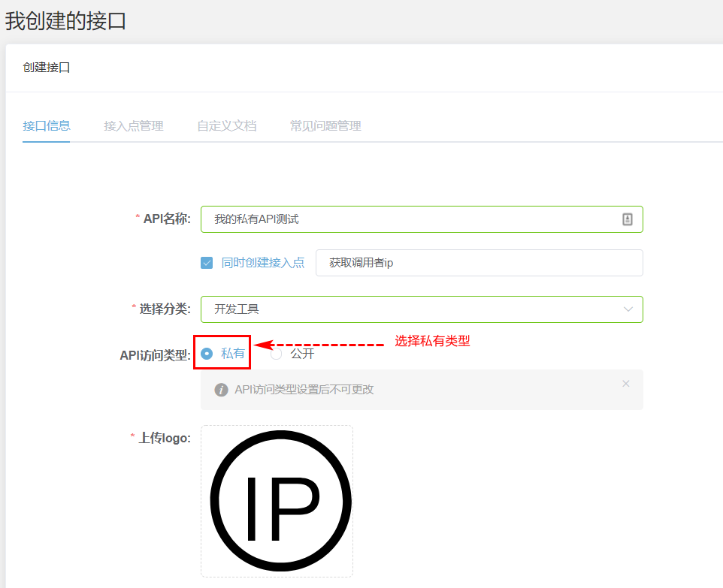Toggle the 同时创建接入点 checkbox
This screenshot has height=588, width=723.
click(207, 263)
